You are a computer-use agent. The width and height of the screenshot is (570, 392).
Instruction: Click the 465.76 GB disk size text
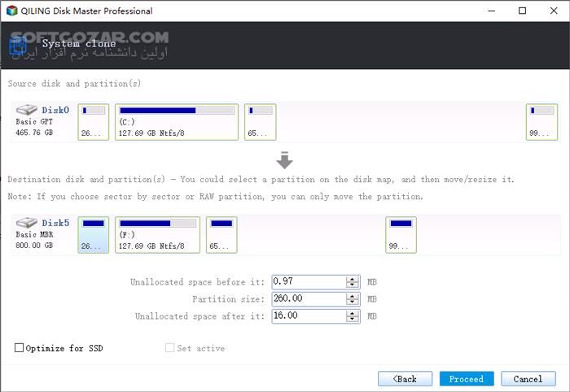click(x=34, y=133)
